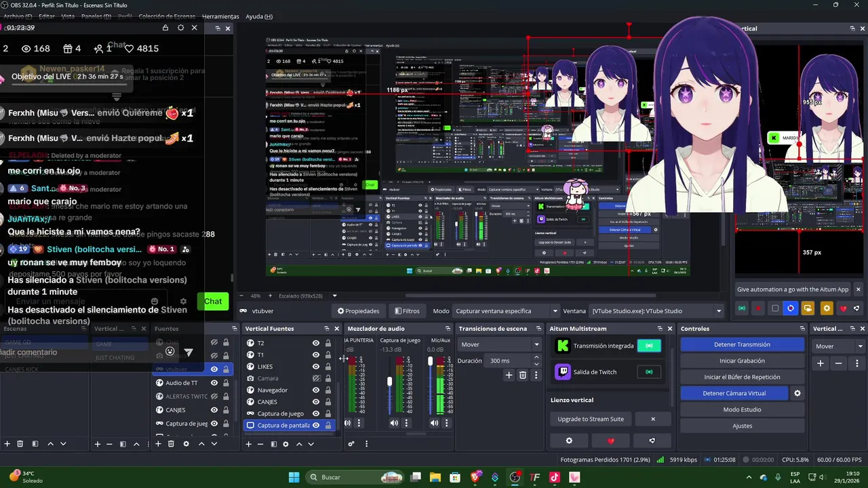Viewport: 868px width, 488px height.
Task: Remove selected source in Vertical Fuentes panel
Action: [x=261, y=444]
